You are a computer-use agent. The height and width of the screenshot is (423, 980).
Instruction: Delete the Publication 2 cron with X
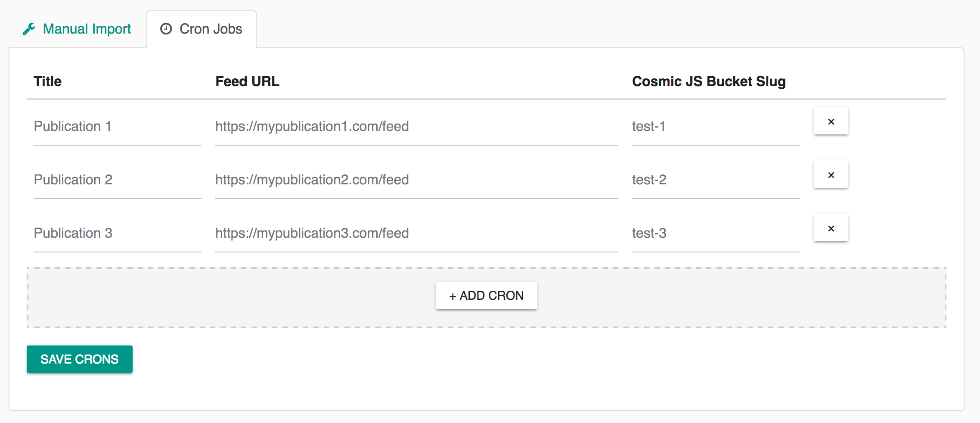831,174
